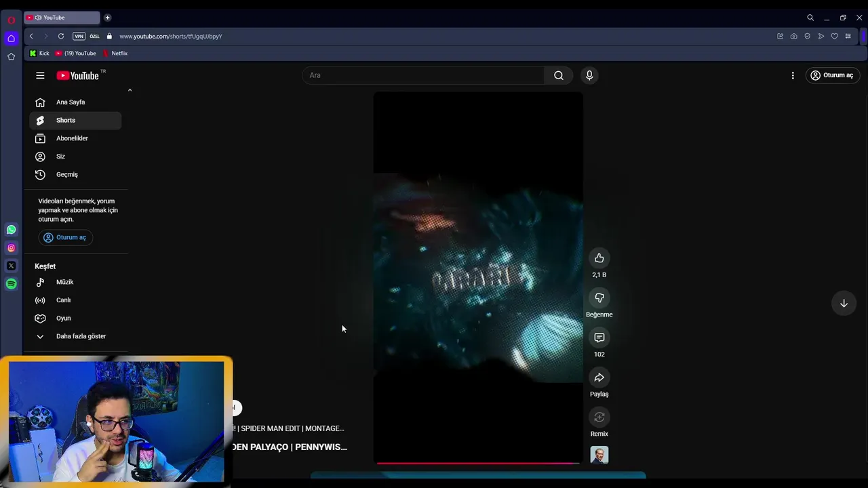868x488 pixels.
Task: Click the PALYAÇO | PENNYWIS... title text
Action: pos(290,447)
